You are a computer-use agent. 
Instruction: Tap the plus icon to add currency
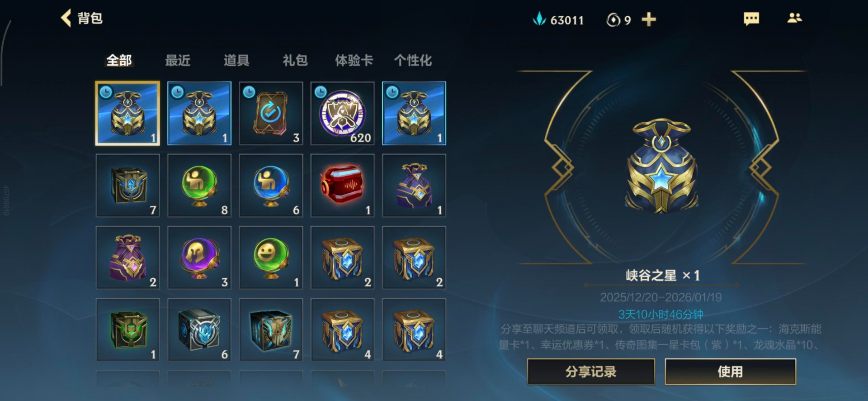(648, 19)
